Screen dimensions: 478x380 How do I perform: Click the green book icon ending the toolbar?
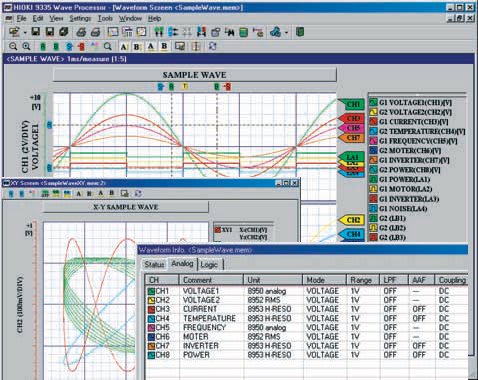(300, 32)
